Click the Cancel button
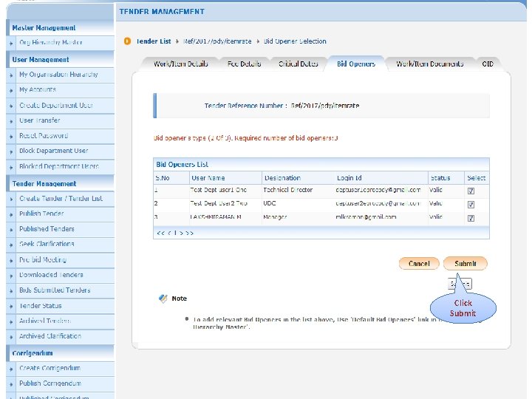The image size is (532, 399). (x=419, y=264)
